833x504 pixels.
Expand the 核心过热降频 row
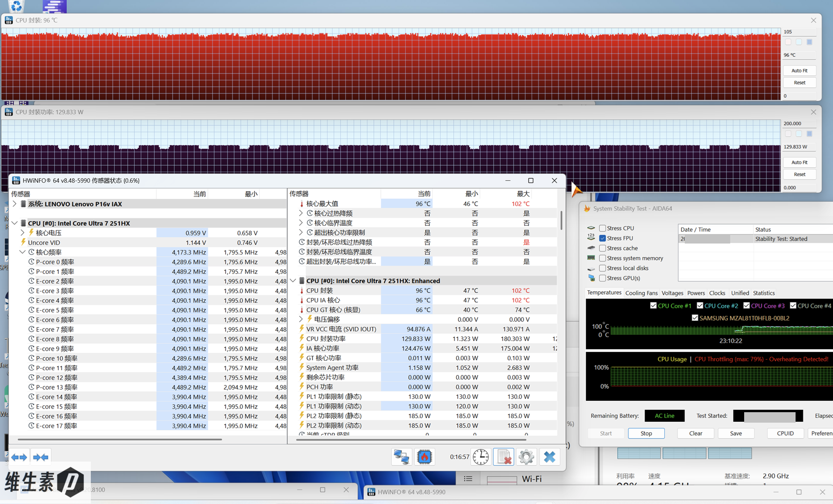click(301, 213)
